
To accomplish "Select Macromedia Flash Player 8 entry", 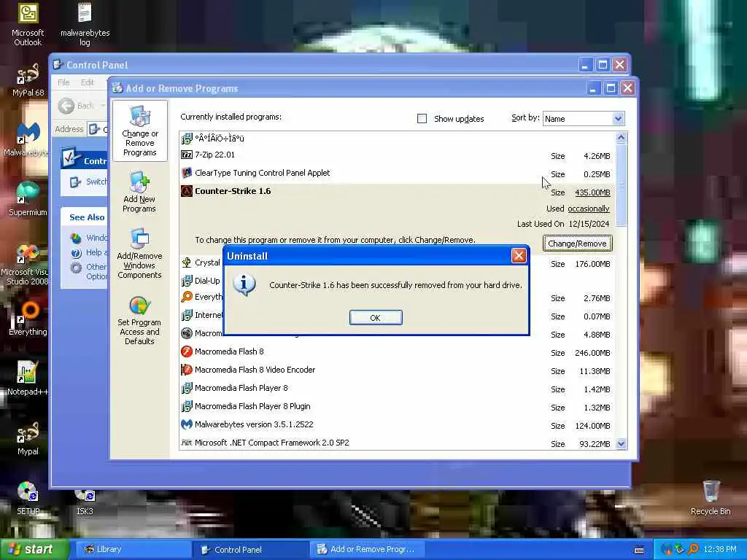I will pos(398,388).
